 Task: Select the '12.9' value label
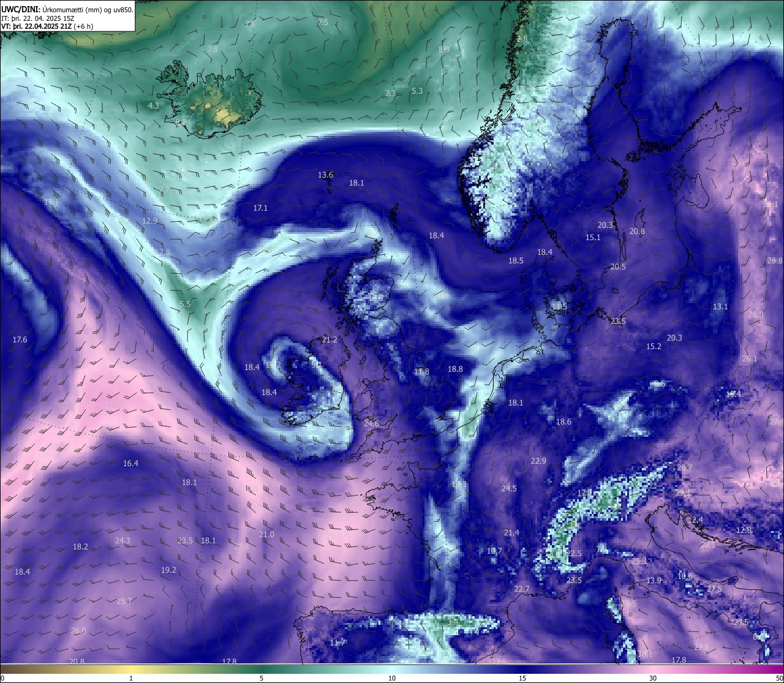[149, 221]
